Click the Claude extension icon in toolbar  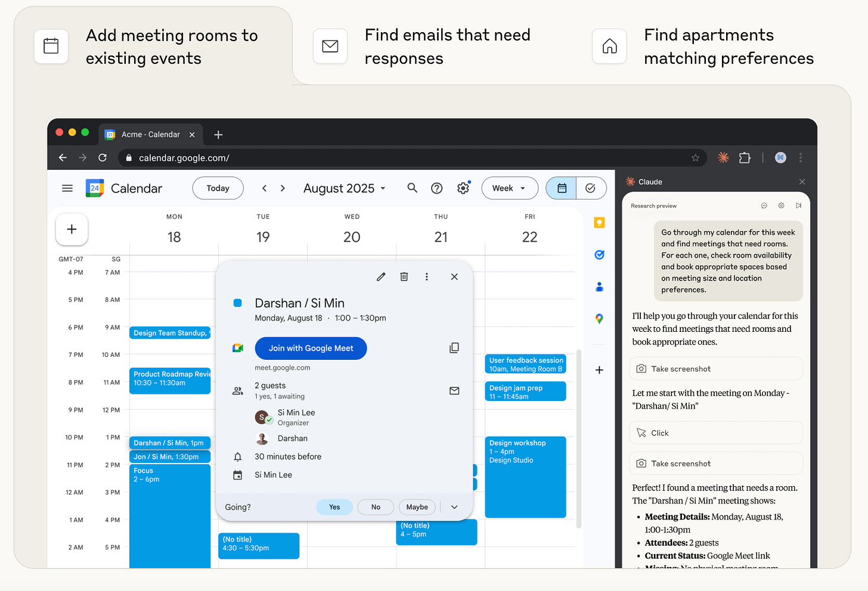(723, 158)
